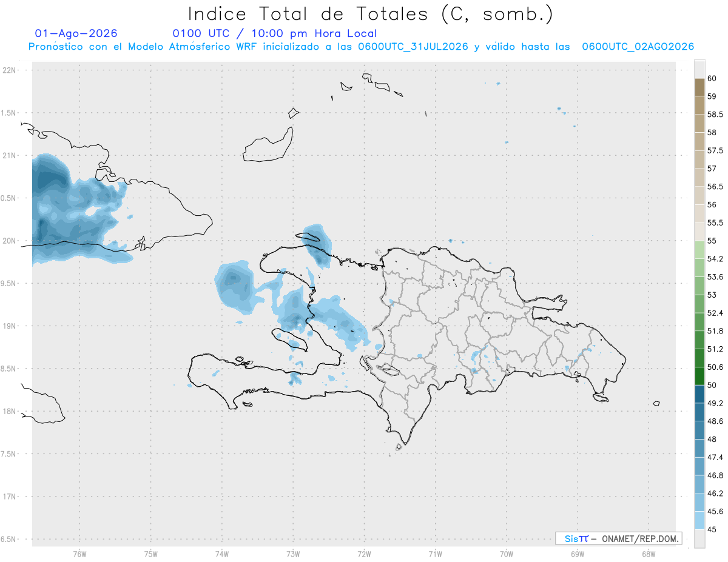
Task: Click the dark brown swatch between 59 and 60
Action: tap(699, 87)
